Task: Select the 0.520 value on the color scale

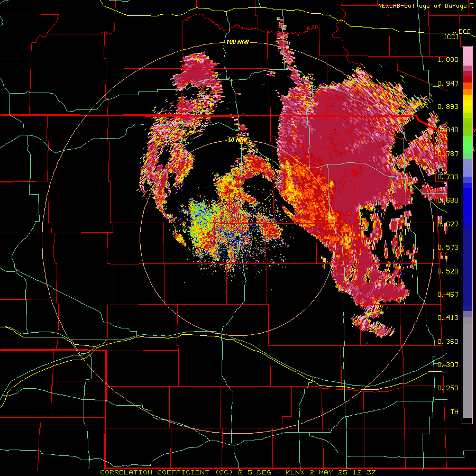Action: (448, 271)
